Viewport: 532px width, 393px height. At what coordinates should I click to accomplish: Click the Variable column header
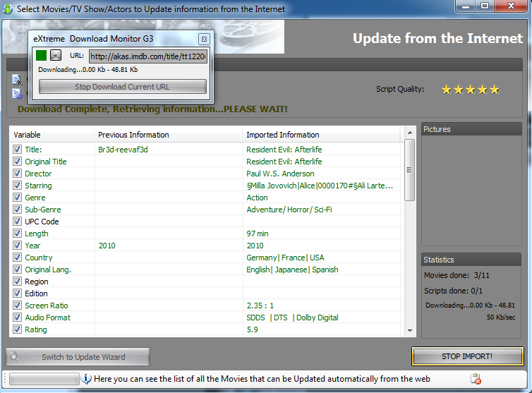pyautogui.click(x=52, y=135)
